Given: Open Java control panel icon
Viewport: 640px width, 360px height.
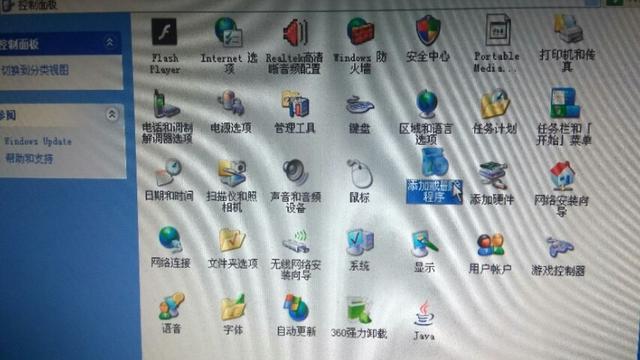Looking at the screenshot, I should pyautogui.click(x=424, y=313).
